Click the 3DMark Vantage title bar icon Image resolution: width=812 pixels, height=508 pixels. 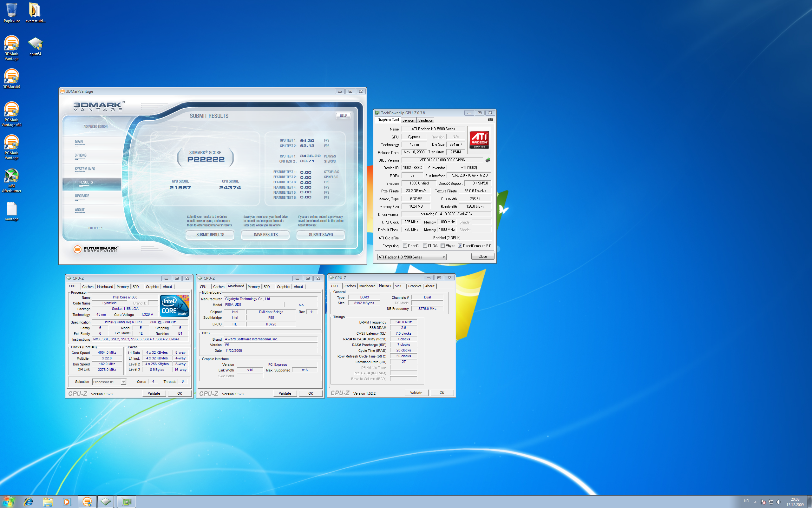(x=62, y=91)
